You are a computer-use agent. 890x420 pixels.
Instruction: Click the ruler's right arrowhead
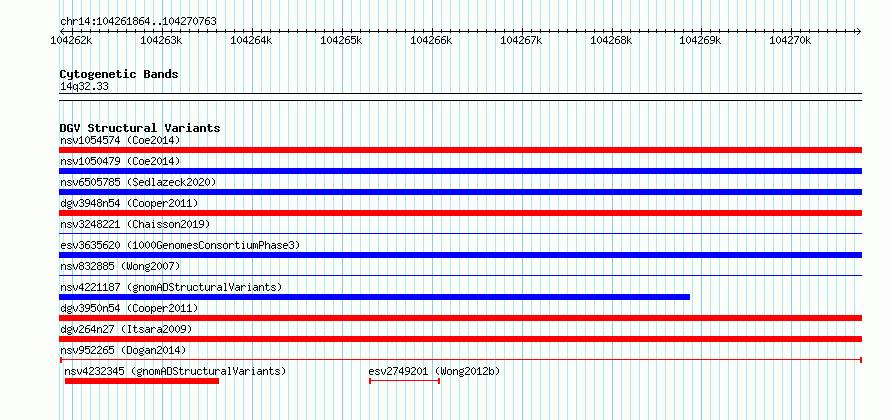[x=859, y=31]
